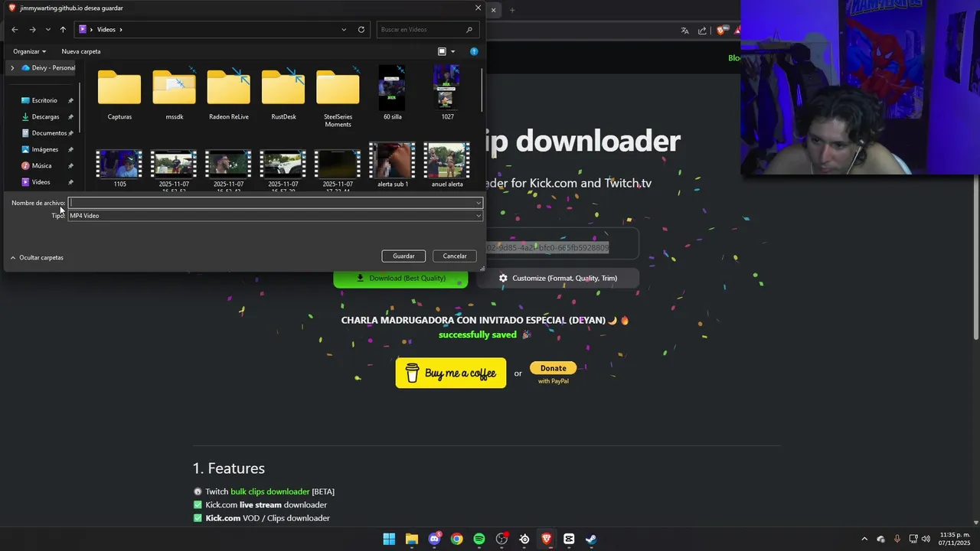This screenshot has width=980, height=551.
Task: Select the RustDesk folder
Action: pyautogui.click(x=283, y=94)
